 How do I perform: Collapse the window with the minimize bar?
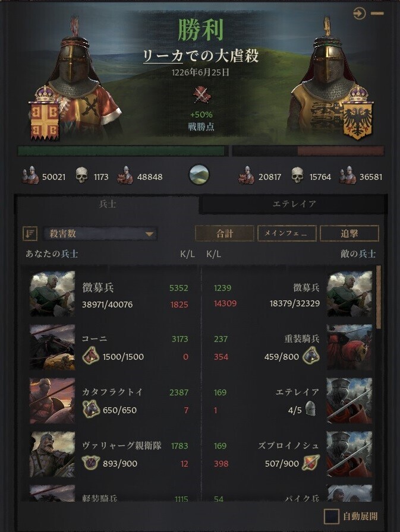[x=377, y=14]
